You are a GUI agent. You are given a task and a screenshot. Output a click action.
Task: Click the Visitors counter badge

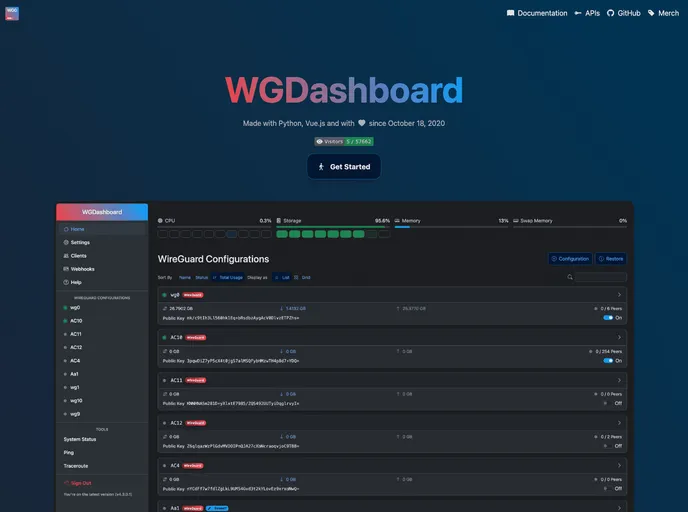(344, 141)
